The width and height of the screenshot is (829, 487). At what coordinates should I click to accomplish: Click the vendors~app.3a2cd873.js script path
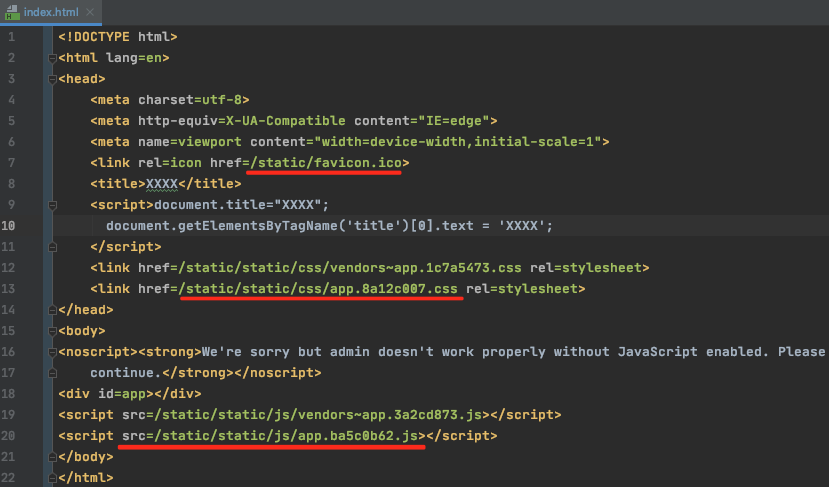pyautogui.click(x=318, y=415)
